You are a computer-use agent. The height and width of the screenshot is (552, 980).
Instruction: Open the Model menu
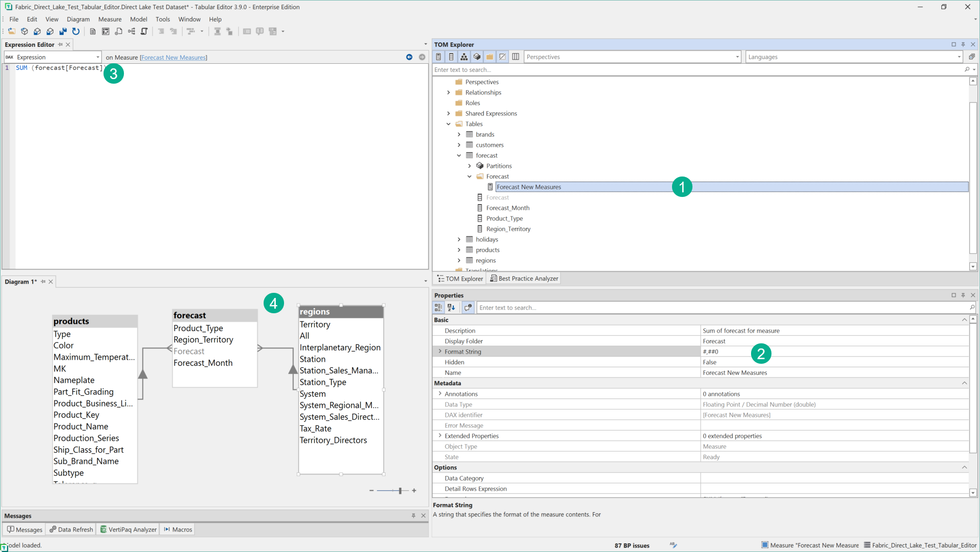138,19
